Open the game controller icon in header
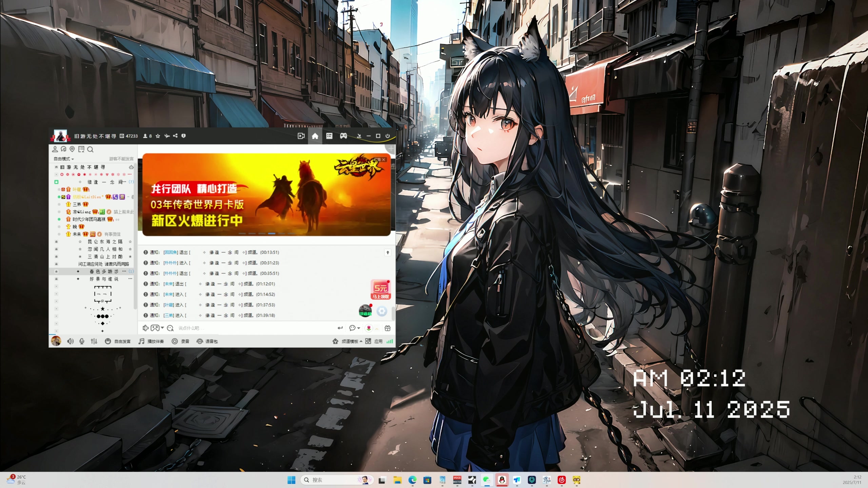This screenshot has height=488, width=868. pos(343,136)
